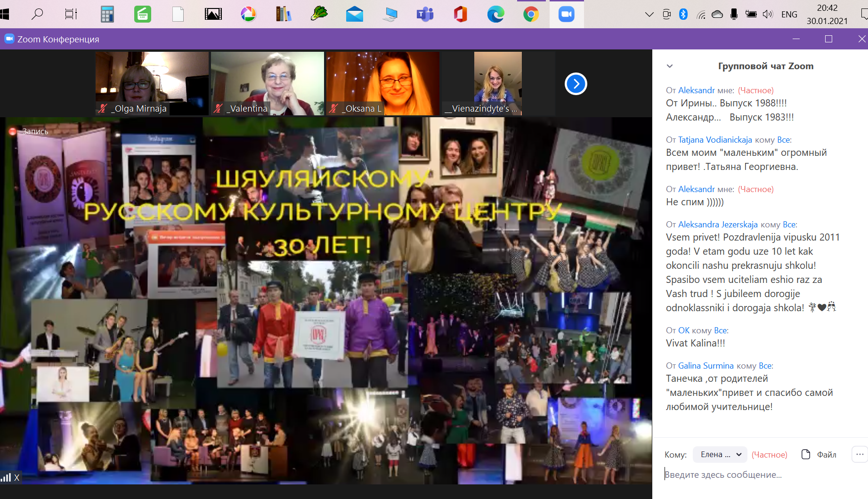Screen dimensions: 868x499
Task: Collapse the group chat panel chevron
Action: (670, 66)
